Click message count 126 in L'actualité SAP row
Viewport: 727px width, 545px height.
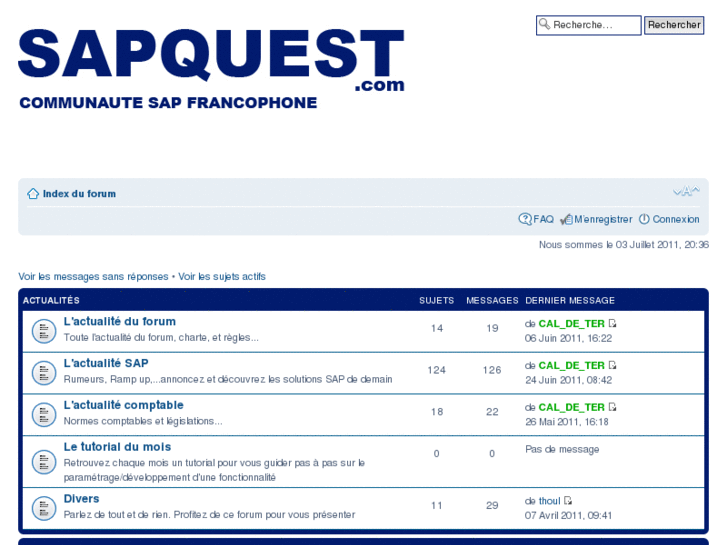coord(492,370)
